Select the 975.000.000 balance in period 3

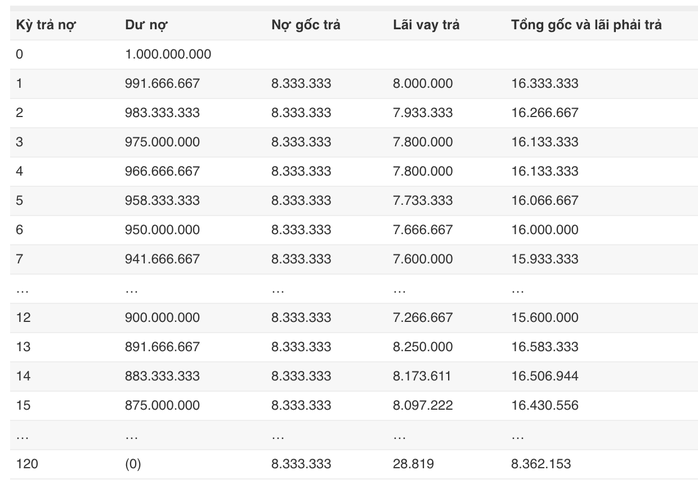tap(162, 142)
